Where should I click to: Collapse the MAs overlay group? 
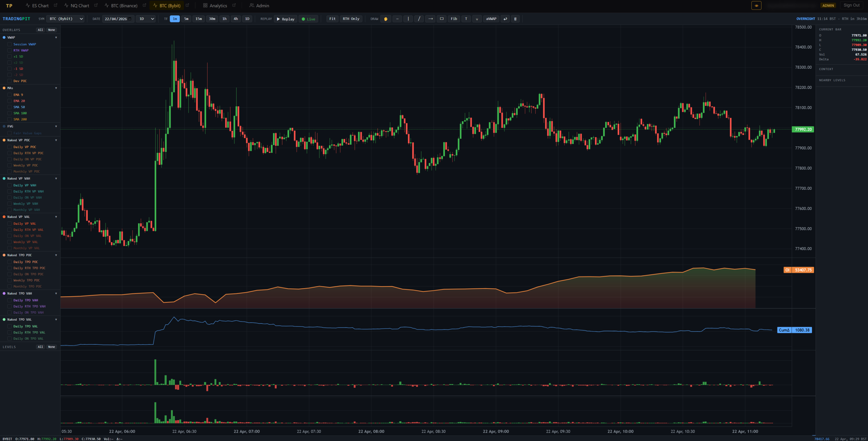[x=56, y=88]
